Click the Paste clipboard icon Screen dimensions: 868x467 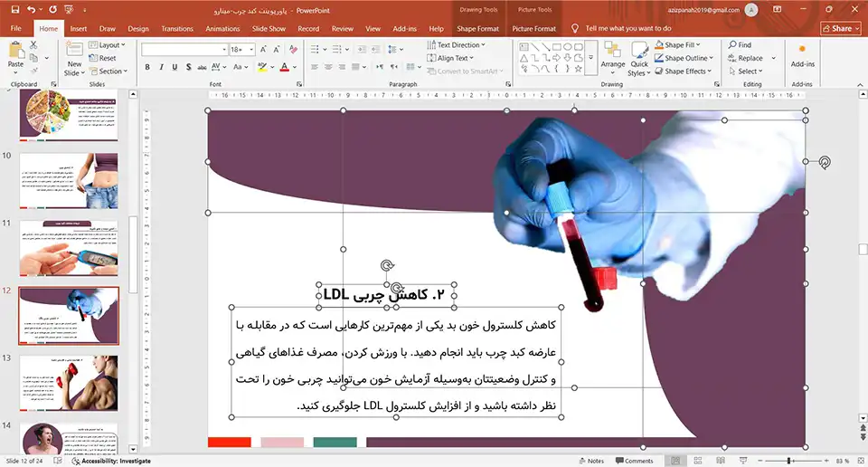coord(15,51)
